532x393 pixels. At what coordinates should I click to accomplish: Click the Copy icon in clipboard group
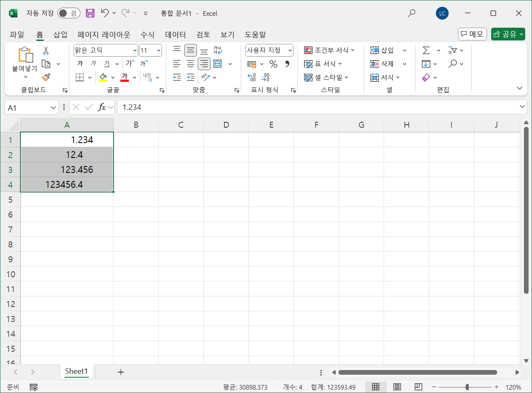pyautogui.click(x=46, y=64)
